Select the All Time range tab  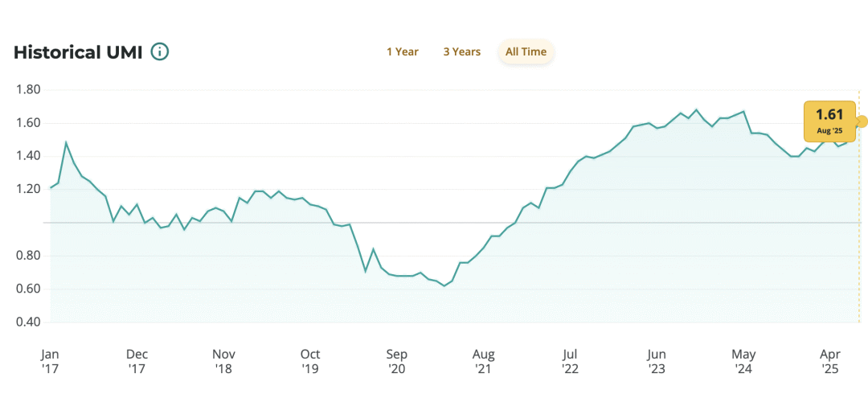coord(526,52)
